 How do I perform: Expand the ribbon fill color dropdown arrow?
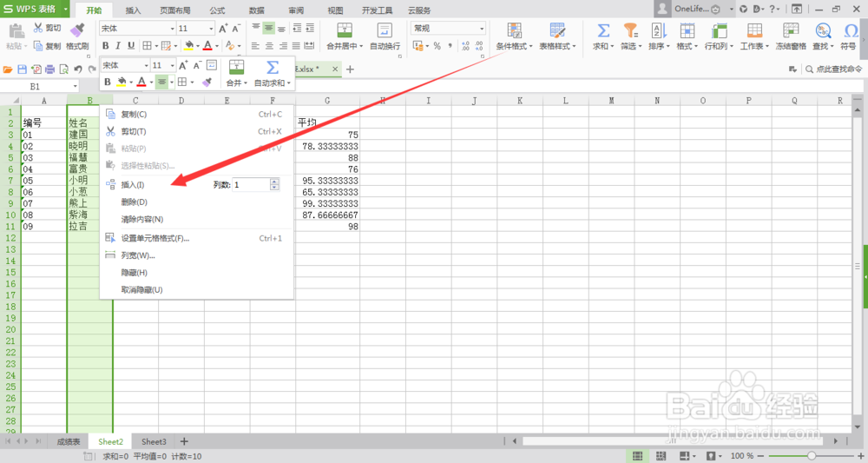click(198, 46)
